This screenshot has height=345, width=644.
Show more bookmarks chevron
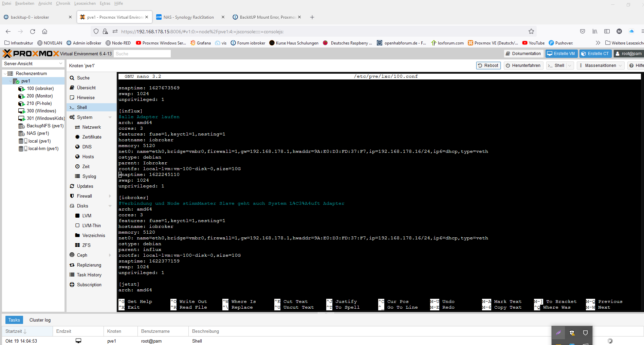coord(598,43)
